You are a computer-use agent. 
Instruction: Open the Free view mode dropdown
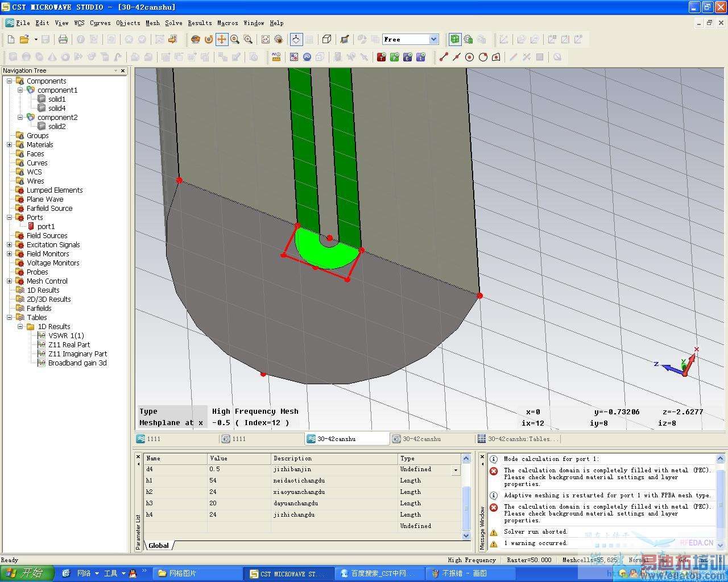[433, 39]
